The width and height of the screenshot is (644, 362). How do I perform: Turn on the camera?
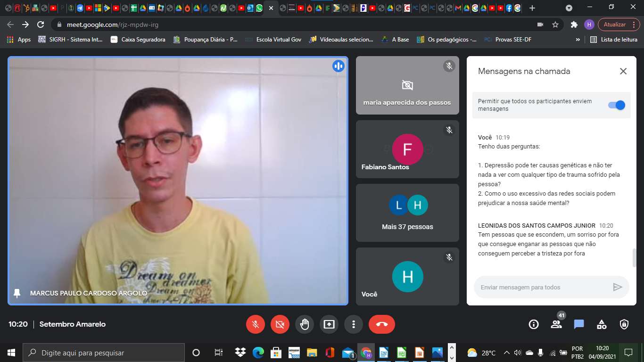pos(280,324)
